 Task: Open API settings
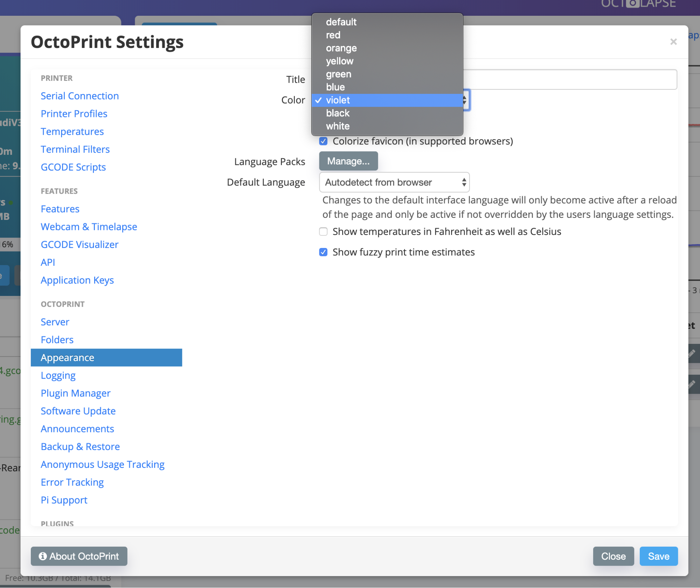pyautogui.click(x=48, y=263)
